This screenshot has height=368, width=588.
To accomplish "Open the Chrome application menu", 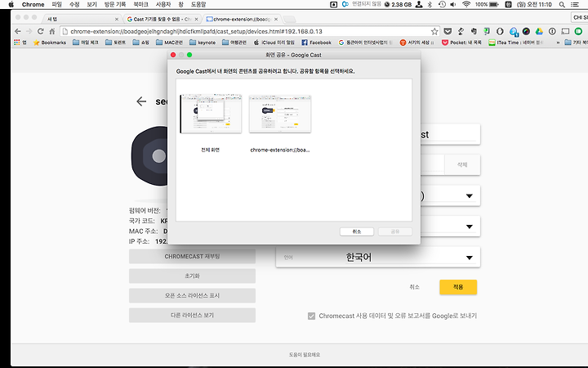I will tap(33, 5).
